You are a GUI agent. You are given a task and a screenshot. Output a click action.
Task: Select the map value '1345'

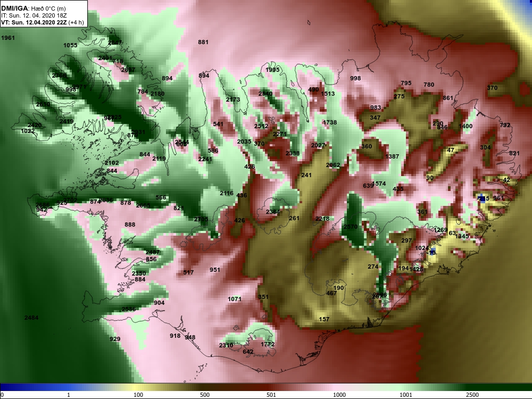tap(462, 236)
